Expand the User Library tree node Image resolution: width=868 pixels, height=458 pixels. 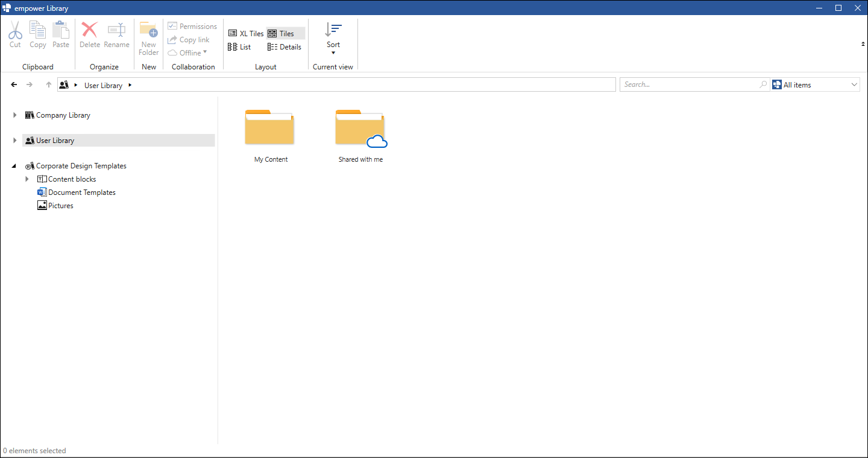[x=15, y=141]
